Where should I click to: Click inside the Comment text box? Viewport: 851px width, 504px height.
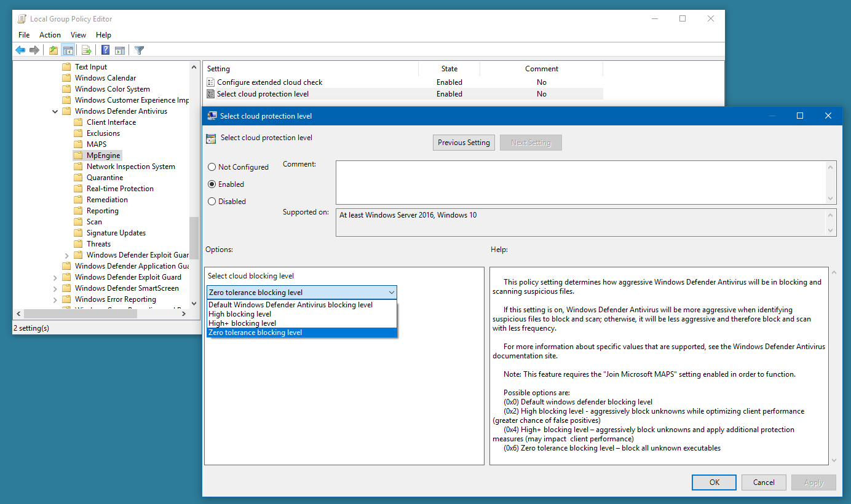pyautogui.click(x=580, y=182)
